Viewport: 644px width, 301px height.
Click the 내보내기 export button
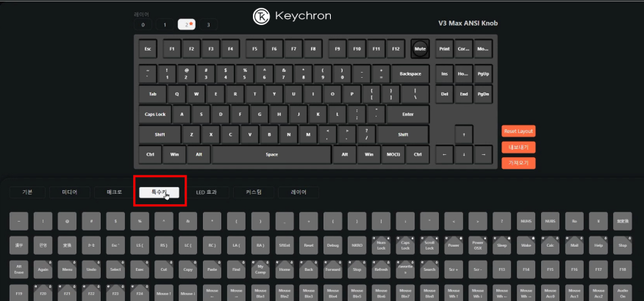click(x=518, y=148)
